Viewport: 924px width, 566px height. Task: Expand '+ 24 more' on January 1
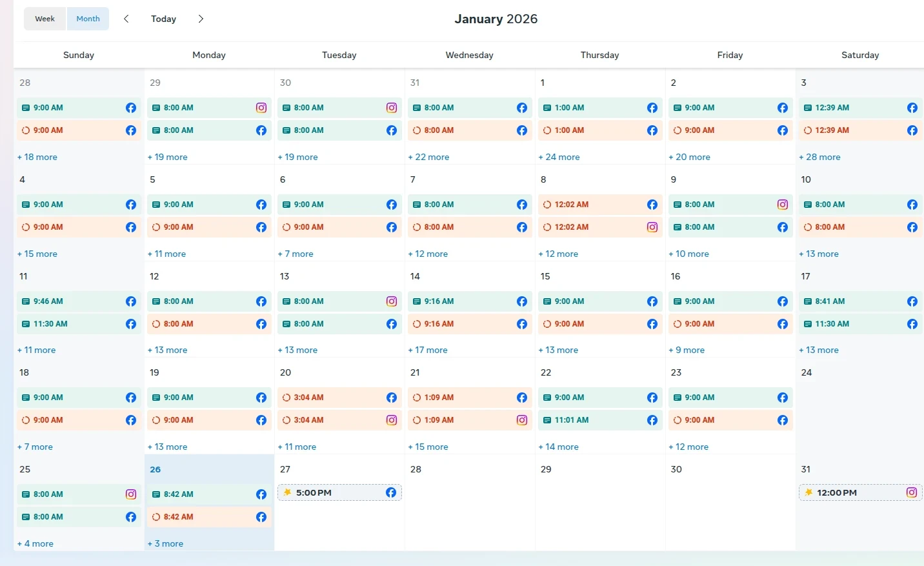559,157
